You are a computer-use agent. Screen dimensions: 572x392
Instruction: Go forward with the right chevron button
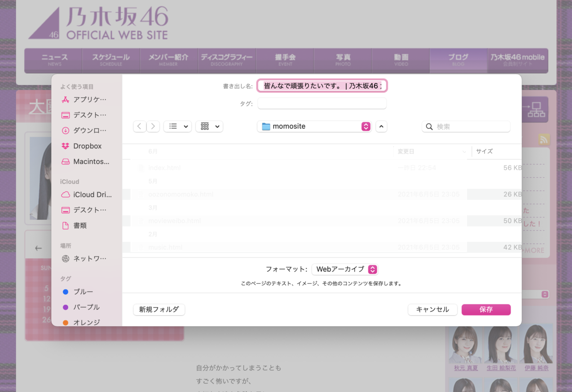tap(153, 126)
